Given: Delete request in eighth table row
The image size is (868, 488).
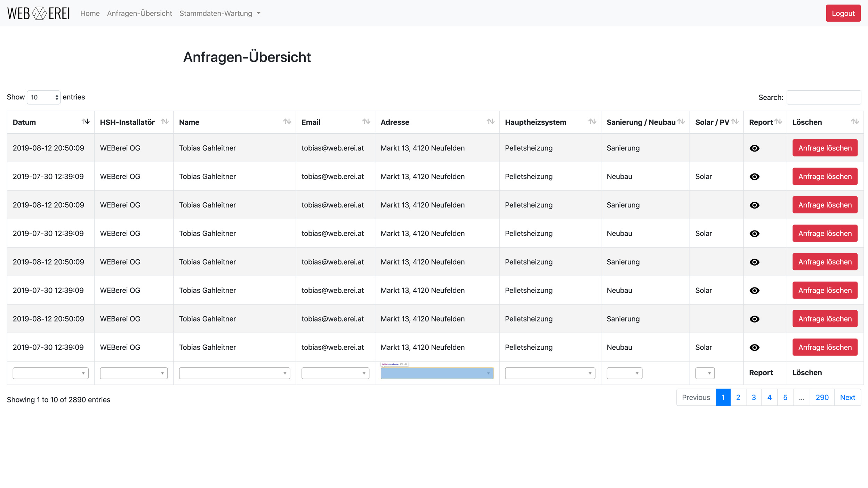Looking at the screenshot, I should coord(825,348).
